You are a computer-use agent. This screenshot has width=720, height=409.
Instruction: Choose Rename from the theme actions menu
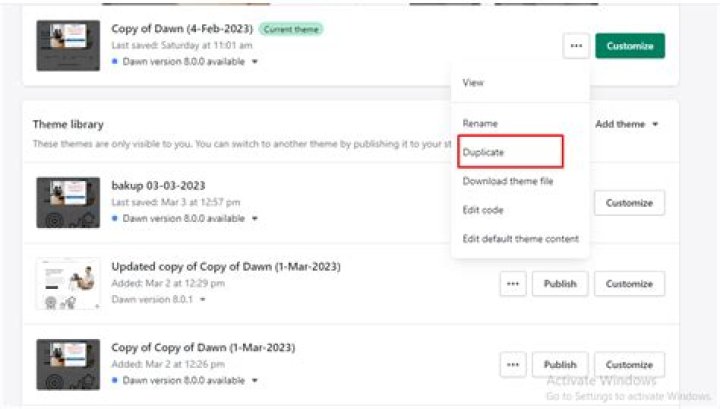pos(480,123)
